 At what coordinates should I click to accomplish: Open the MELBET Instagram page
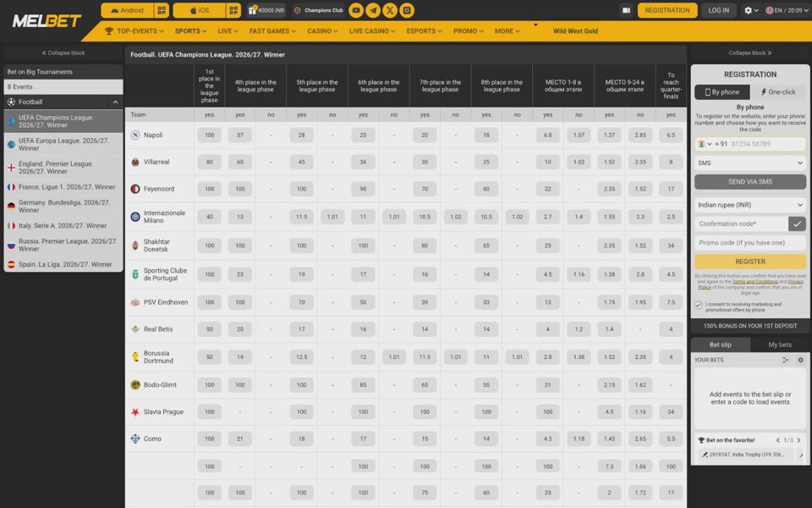(x=407, y=10)
